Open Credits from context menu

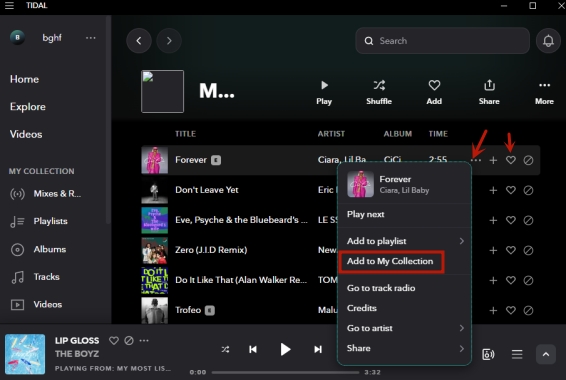coord(404,308)
